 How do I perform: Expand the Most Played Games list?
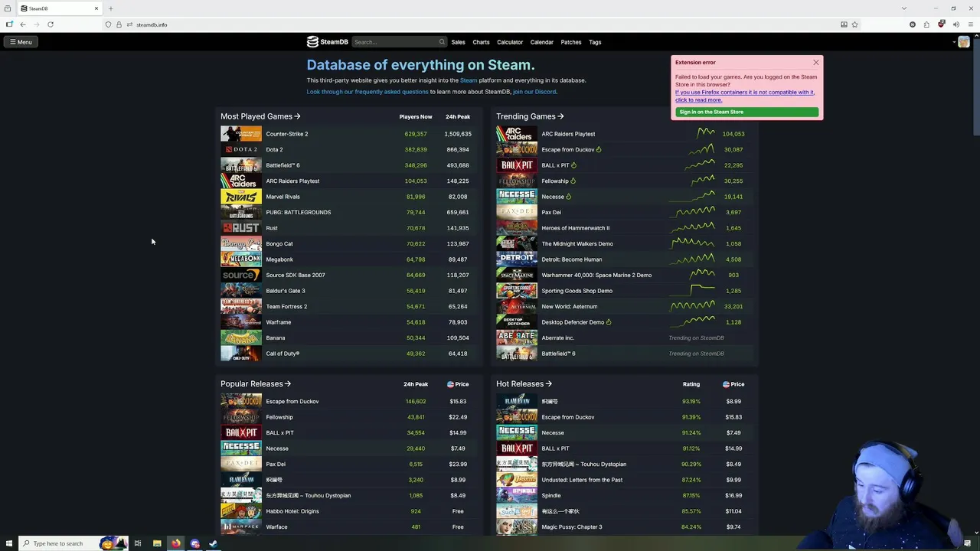coord(260,116)
